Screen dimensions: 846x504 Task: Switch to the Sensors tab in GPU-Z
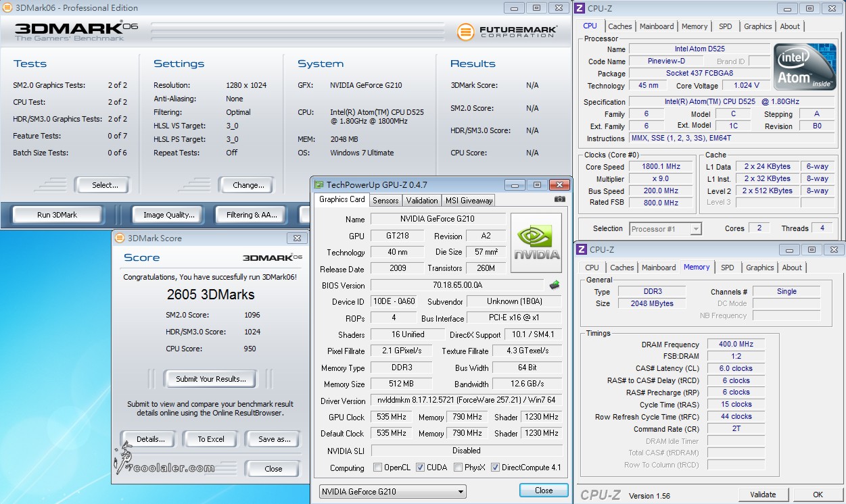point(385,200)
